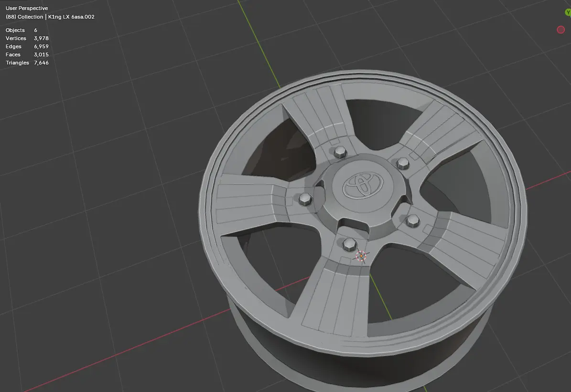Click the Toyota logo on the center cap
571x392 pixels.
(x=363, y=185)
